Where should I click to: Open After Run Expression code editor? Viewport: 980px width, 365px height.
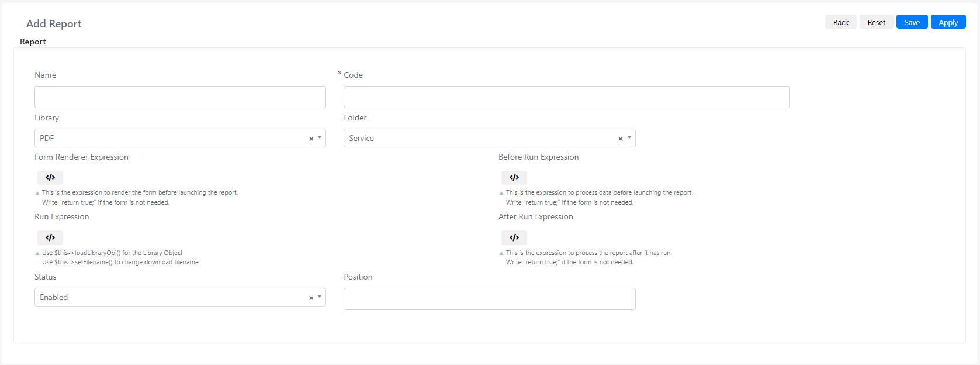[514, 237]
